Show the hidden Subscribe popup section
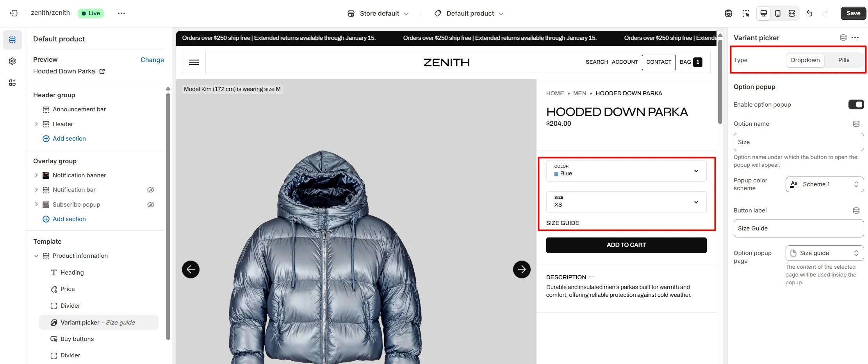868x364 pixels. [x=151, y=205]
